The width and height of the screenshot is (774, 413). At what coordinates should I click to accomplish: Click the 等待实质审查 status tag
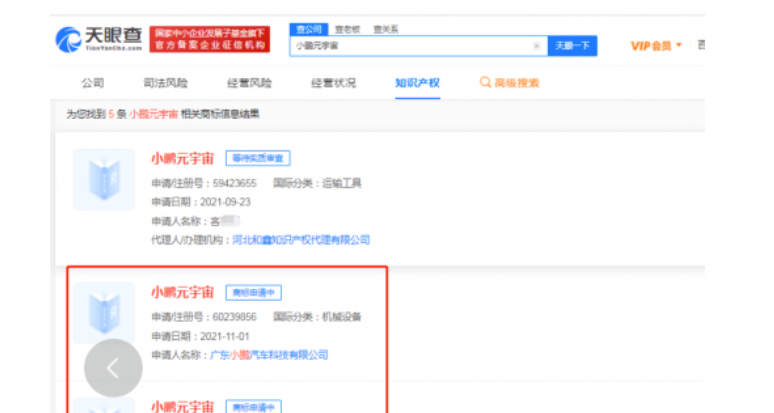[258, 158]
